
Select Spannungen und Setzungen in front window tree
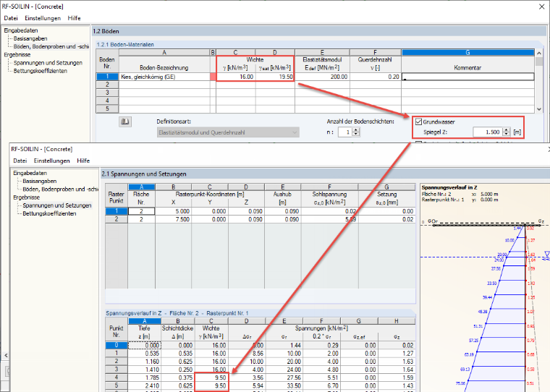click(57, 205)
